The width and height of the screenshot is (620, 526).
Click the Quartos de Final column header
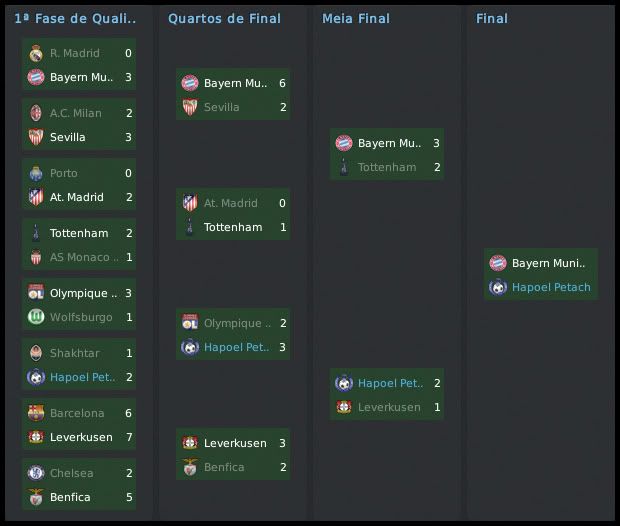(224, 18)
